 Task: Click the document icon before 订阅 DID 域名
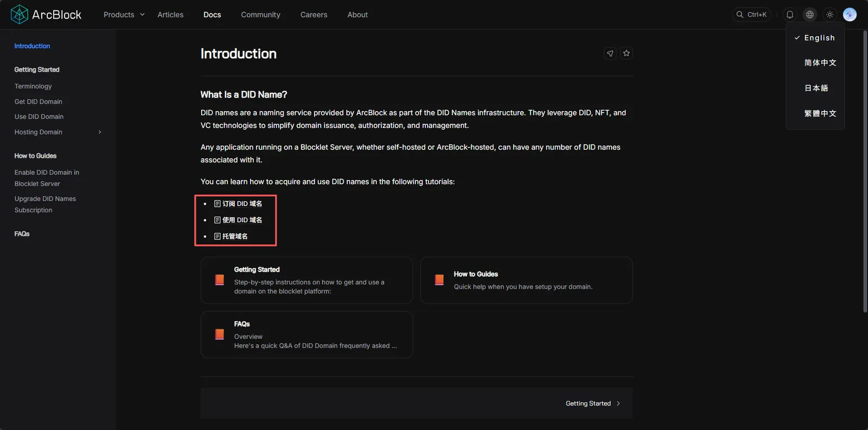(x=218, y=204)
